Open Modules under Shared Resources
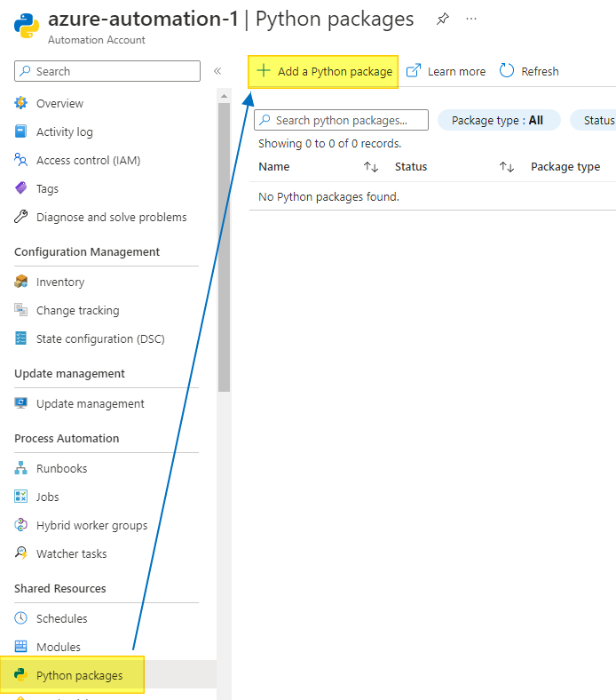 point(59,647)
